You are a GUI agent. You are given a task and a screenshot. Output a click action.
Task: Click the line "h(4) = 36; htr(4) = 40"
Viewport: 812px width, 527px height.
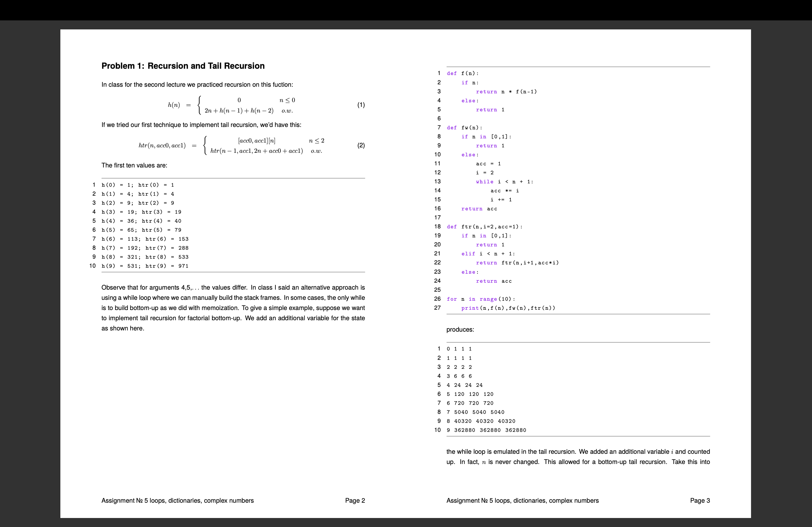[141, 221]
